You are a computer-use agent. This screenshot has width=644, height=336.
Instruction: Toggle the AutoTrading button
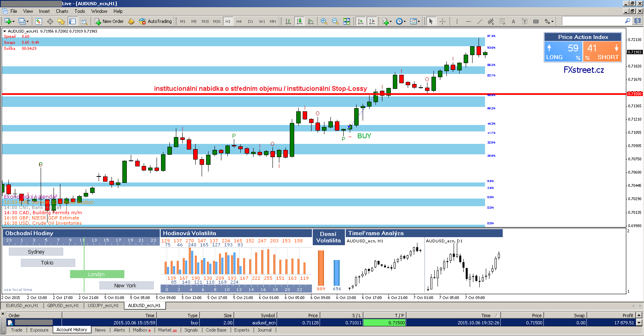coord(155,21)
